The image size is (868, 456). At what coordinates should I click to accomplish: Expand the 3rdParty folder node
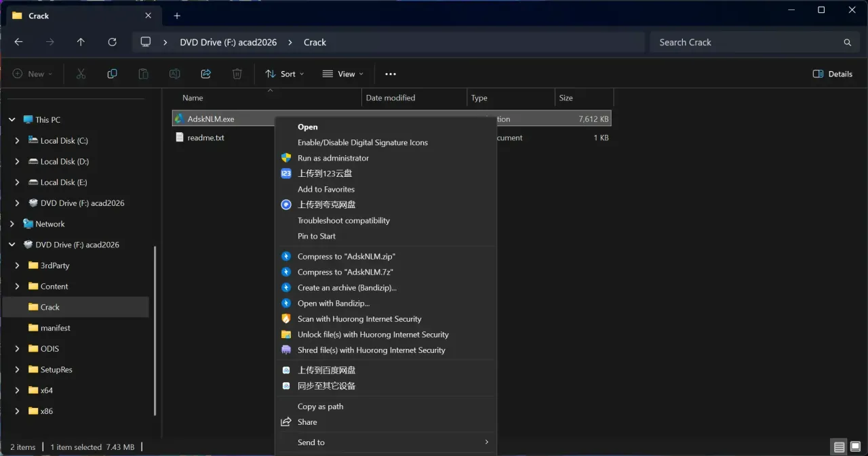pyautogui.click(x=17, y=266)
